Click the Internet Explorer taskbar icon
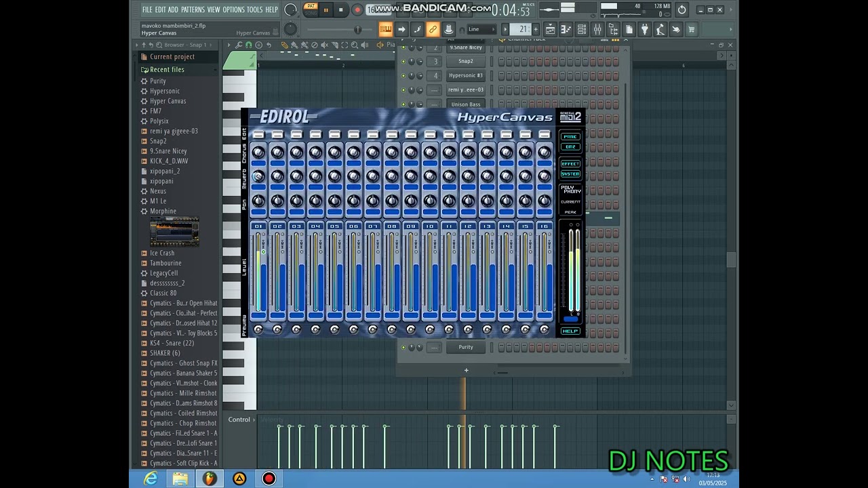 coord(151,479)
